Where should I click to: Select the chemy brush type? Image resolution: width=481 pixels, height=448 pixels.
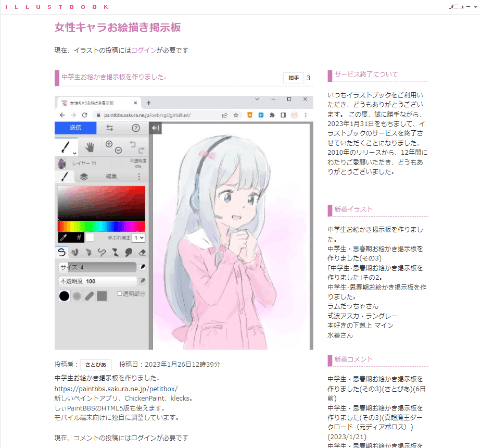point(116,253)
